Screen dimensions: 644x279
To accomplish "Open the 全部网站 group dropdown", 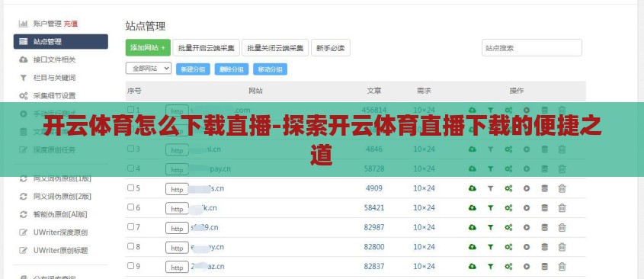I will (149, 68).
